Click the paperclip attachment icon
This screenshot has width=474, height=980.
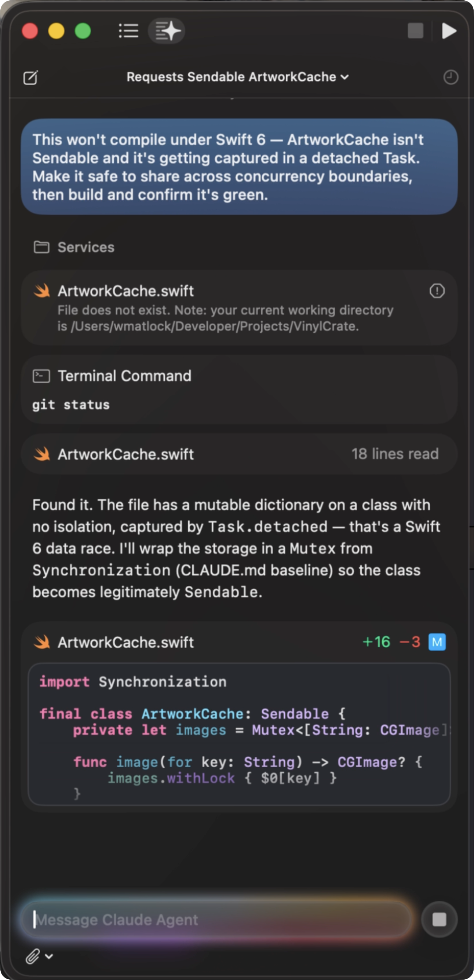click(x=33, y=956)
